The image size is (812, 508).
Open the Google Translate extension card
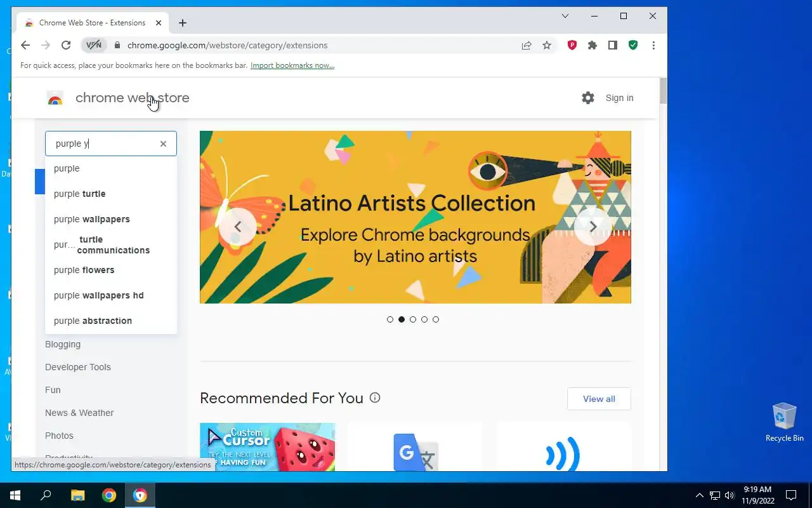pyautogui.click(x=416, y=447)
